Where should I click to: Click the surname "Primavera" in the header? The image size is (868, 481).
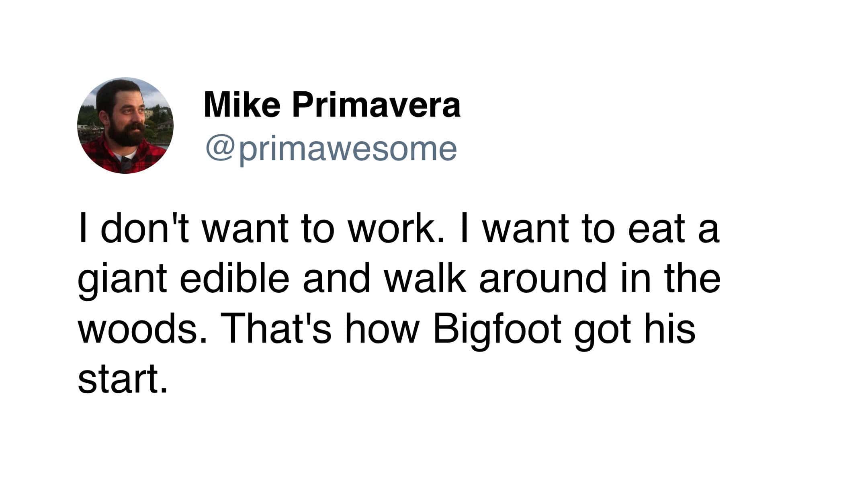[376, 105]
